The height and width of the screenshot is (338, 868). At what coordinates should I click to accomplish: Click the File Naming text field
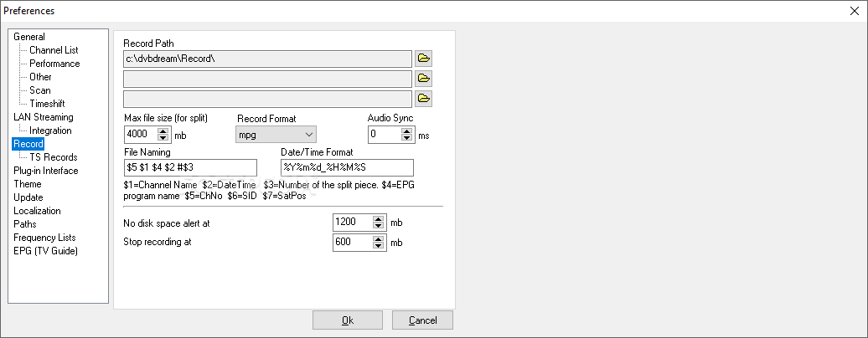190,167
